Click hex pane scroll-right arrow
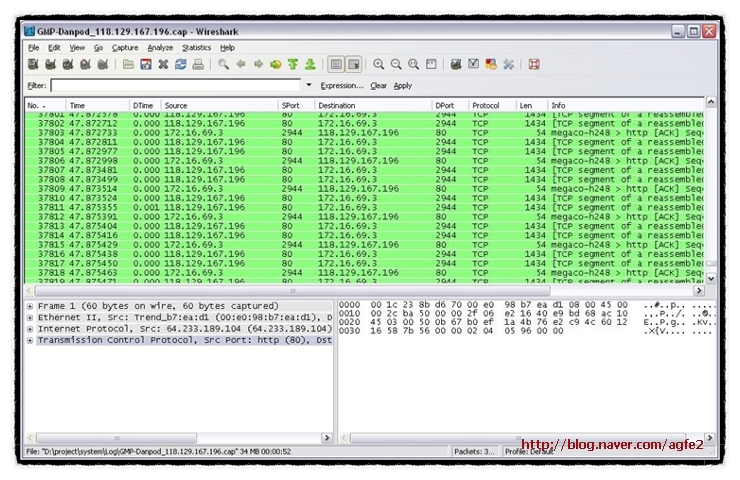The width and height of the screenshot is (740, 480). 710,438
